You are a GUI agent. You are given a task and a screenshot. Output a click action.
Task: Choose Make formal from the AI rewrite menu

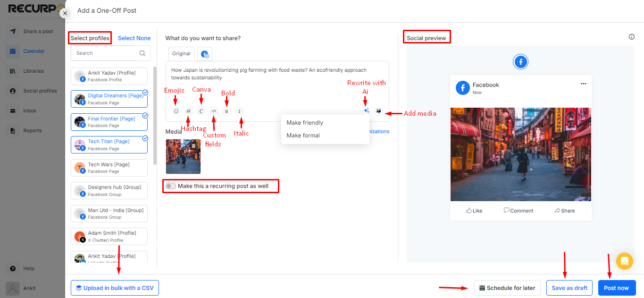point(325,136)
